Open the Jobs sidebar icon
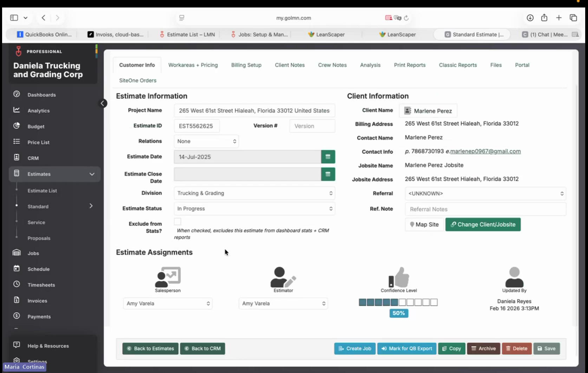588x373 pixels. point(17,253)
